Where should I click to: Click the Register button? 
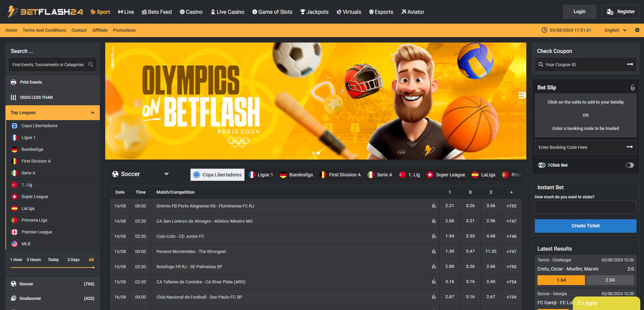621,11
